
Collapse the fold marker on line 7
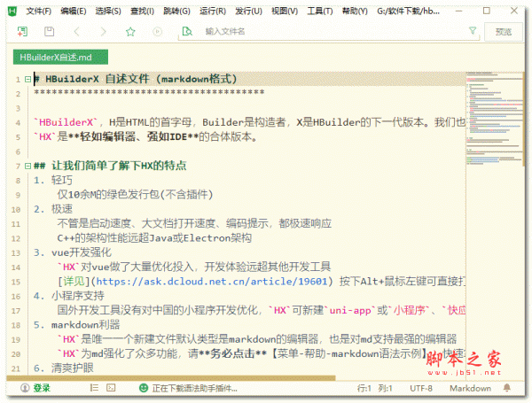pyautogui.click(x=27, y=166)
